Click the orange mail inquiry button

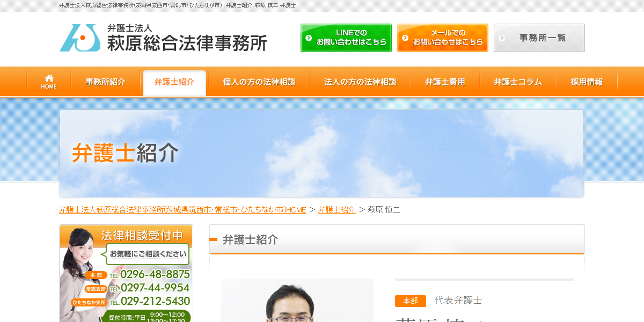pos(442,38)
